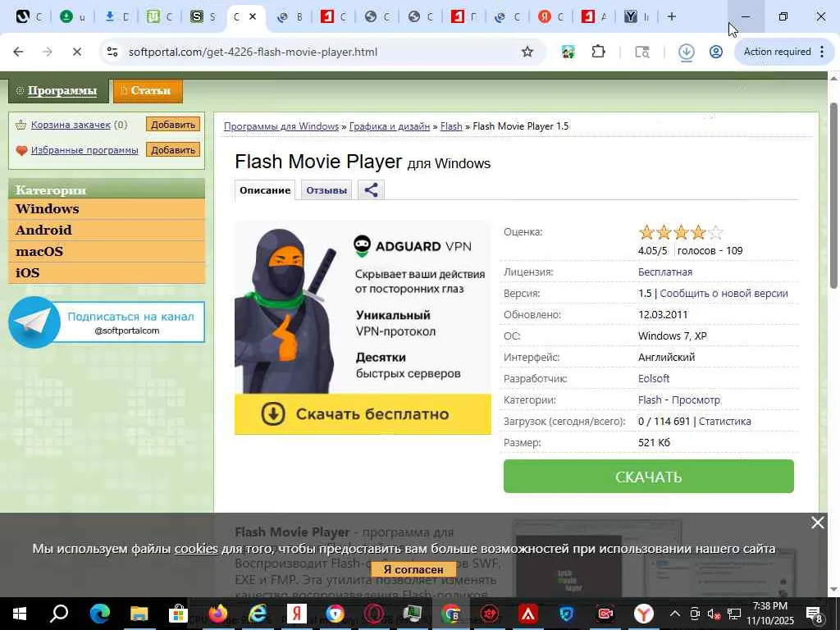
Task: Open the Telegram paper-plane channel banner
Action: [107, 322]
